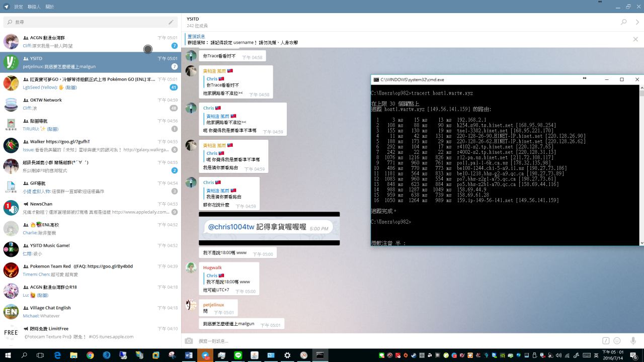Expand the YSITD group info side panel
The width and height of the screenshot is (644, 362).
tap(637, 22)
